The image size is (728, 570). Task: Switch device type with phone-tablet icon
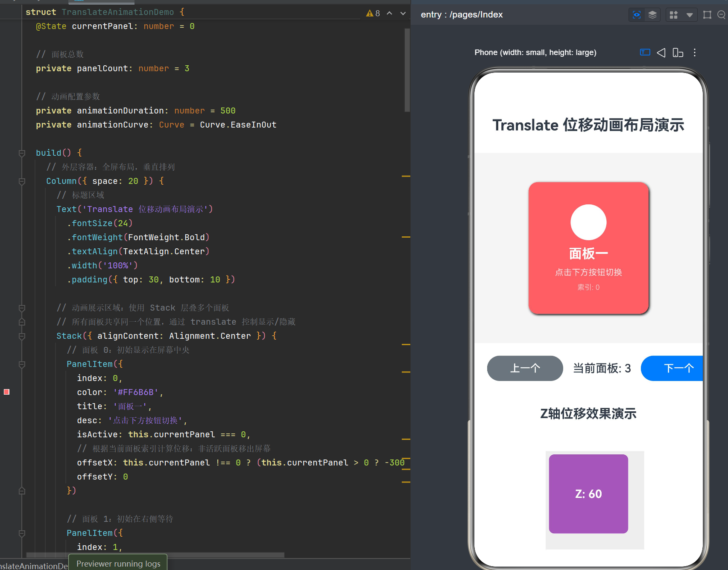tap(678, 52)
